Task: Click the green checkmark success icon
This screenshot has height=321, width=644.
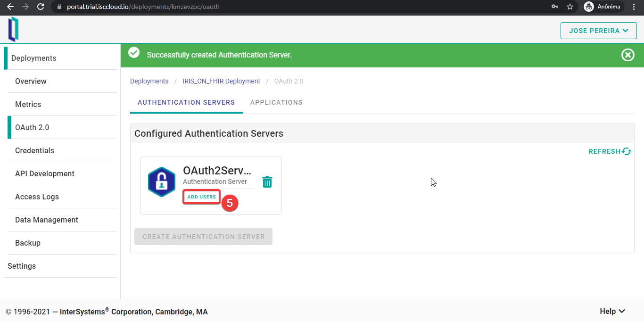Action: click(x=134, y=52)
